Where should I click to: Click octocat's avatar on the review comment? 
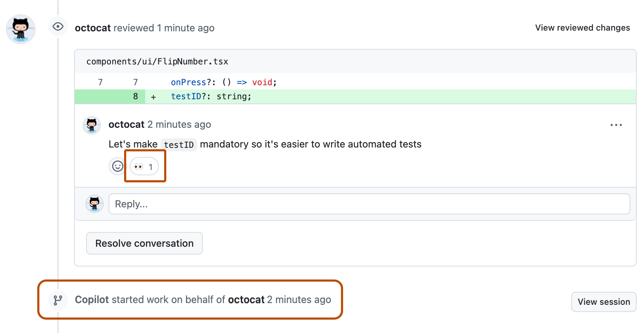click(92, 125)
